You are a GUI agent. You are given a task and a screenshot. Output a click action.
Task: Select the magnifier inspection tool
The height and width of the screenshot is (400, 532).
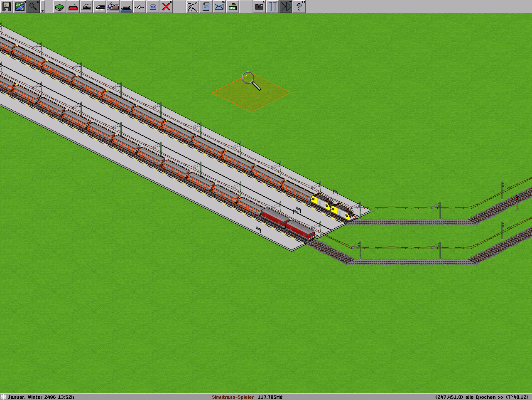(33, 7)
